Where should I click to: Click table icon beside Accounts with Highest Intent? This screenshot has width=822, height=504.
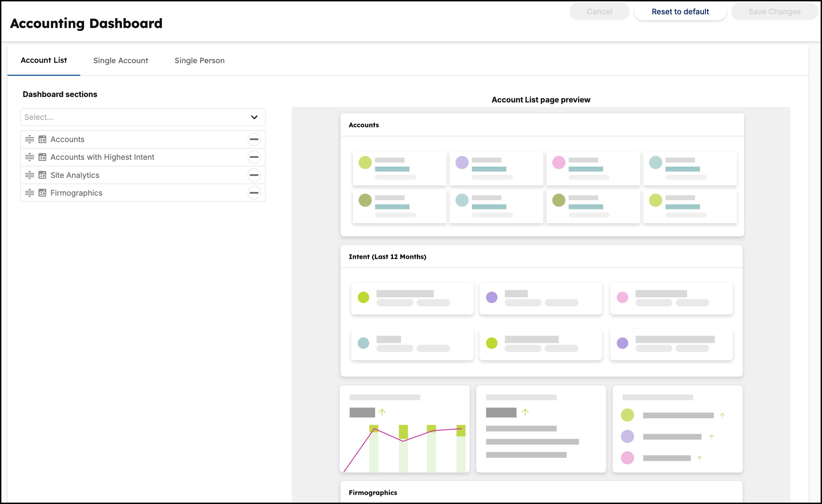coord(42,157)
